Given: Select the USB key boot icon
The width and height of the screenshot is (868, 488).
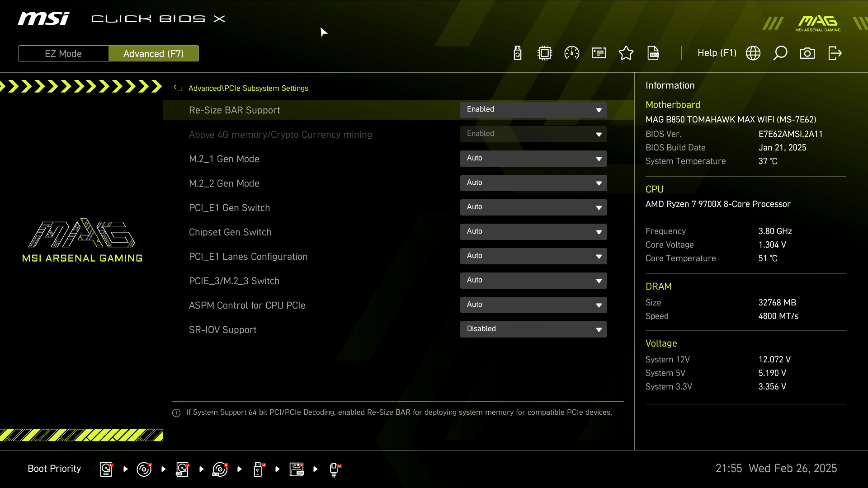Looking at the screenshot, I should coord(259,469).
